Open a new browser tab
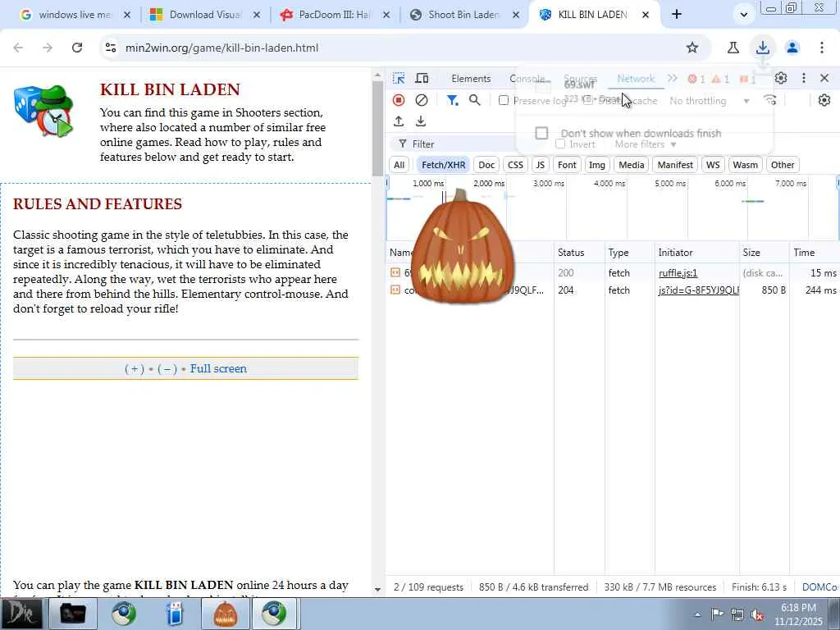This screenshot has width=840, height=630. pos(677,15)
